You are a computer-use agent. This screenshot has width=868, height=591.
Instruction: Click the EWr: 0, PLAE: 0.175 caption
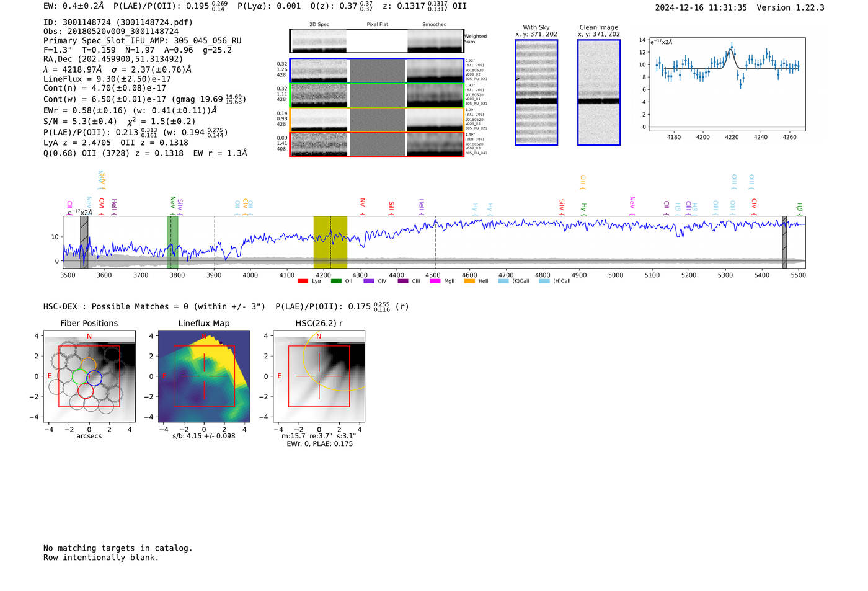click(319, 444)
